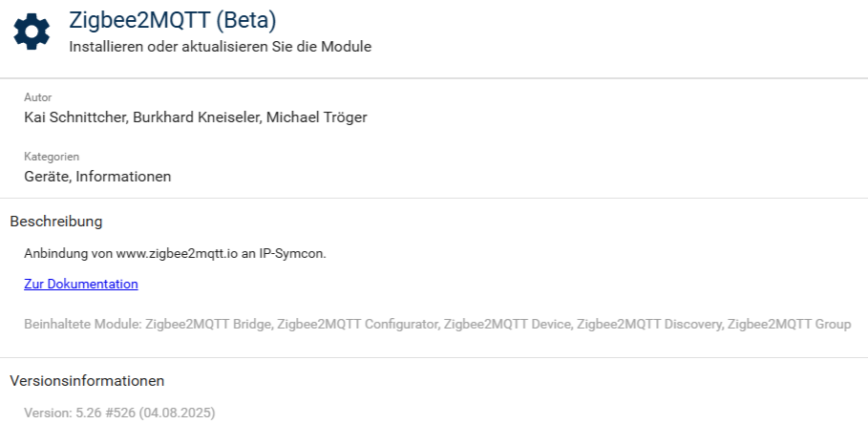This screenshot has height=424, width=868.
Task: Click Zigbee2MQTT Device in included modules
Action: click(505, 325)
